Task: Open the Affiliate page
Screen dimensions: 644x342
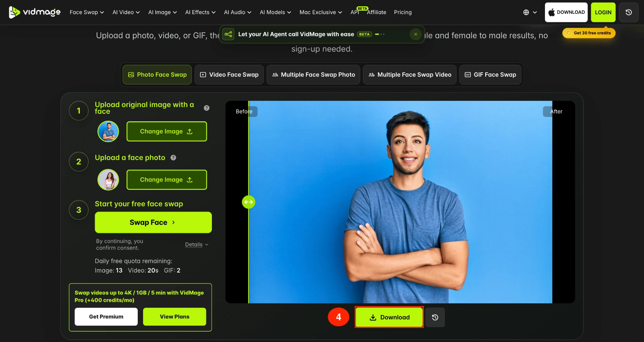Action: click(376, 12)
